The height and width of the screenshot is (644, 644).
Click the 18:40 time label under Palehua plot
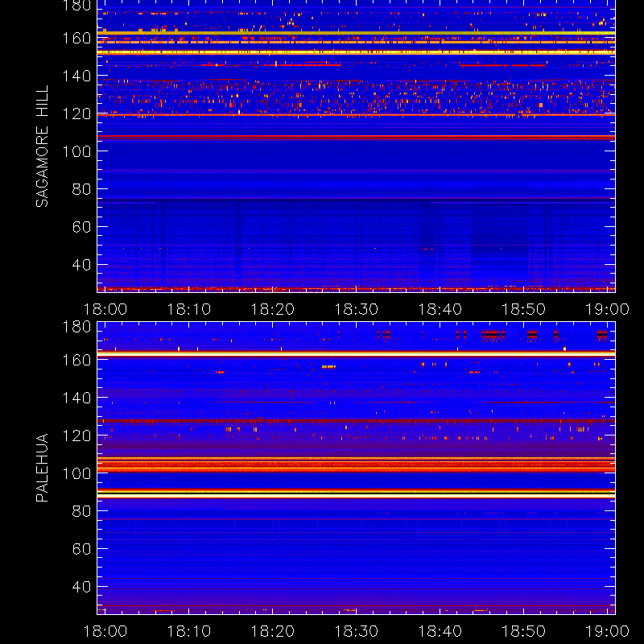point(440,631)
